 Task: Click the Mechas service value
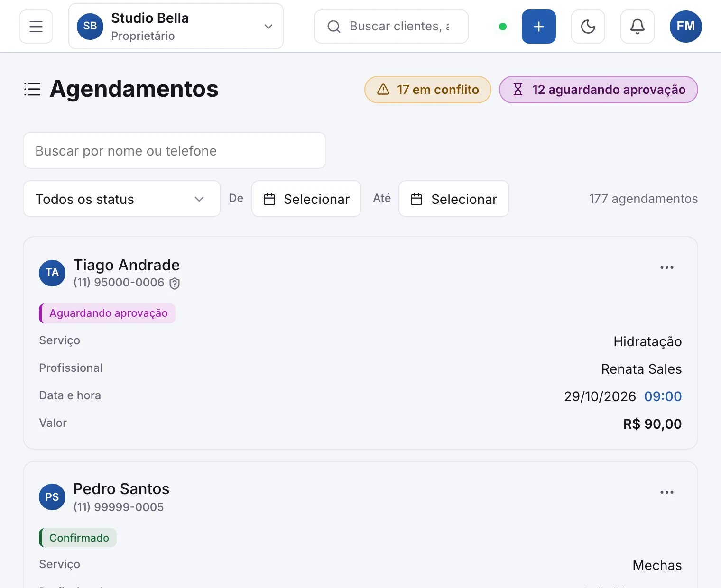point(657,565)
